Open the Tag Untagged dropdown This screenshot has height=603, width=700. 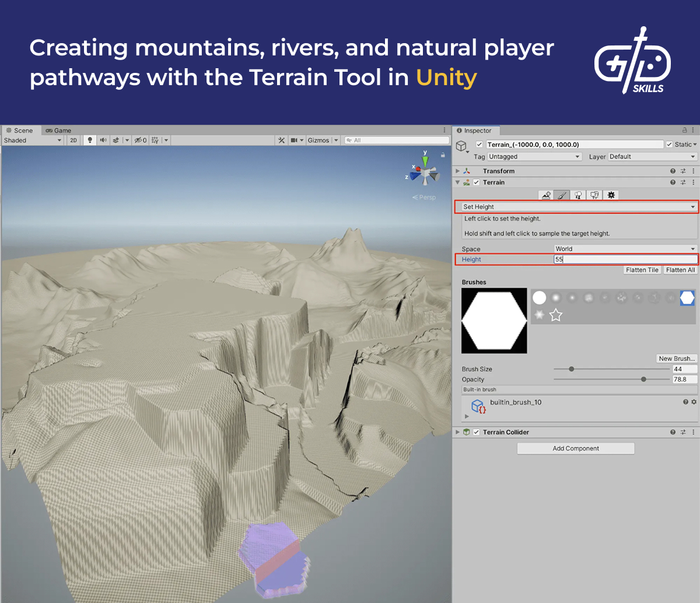[x=535, y=156]
